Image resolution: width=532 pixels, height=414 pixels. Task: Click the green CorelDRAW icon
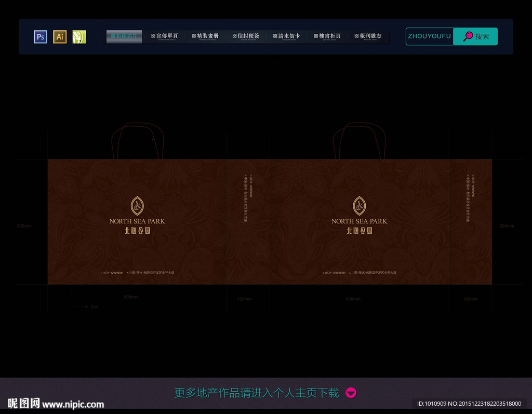[x=79, y=37]
